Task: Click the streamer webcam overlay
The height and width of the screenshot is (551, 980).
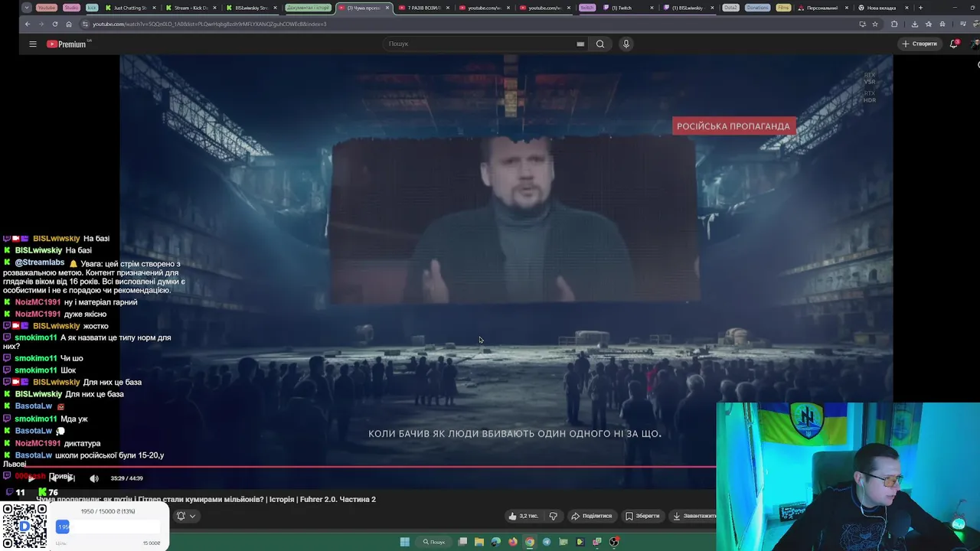Action: [848, 476]
